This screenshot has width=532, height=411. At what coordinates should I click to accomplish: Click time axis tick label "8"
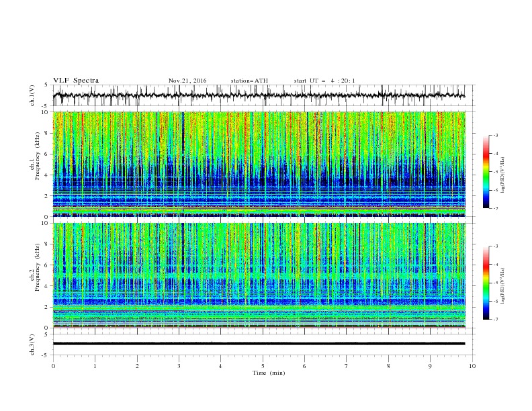tap(388, 366)
